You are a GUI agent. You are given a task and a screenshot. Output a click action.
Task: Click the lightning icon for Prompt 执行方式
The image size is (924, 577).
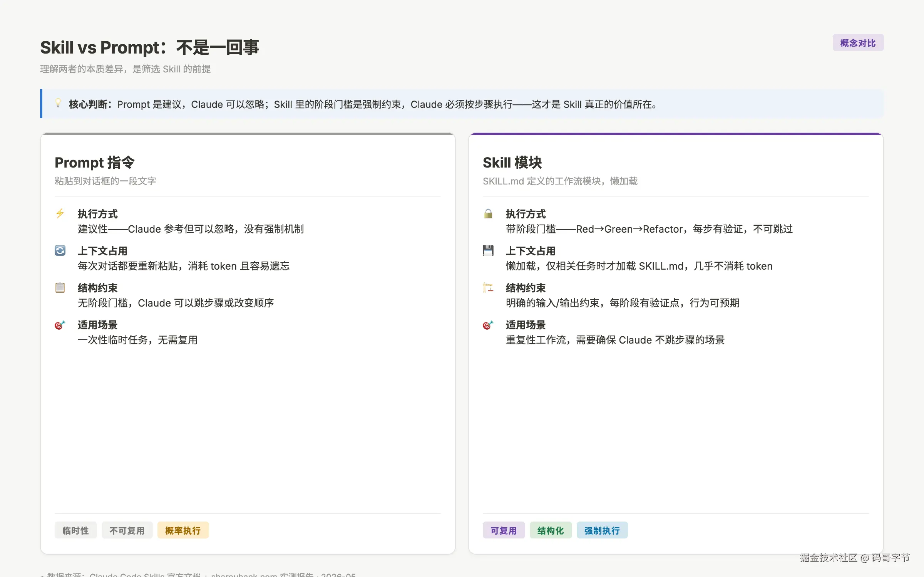click(x=60, y=213)
